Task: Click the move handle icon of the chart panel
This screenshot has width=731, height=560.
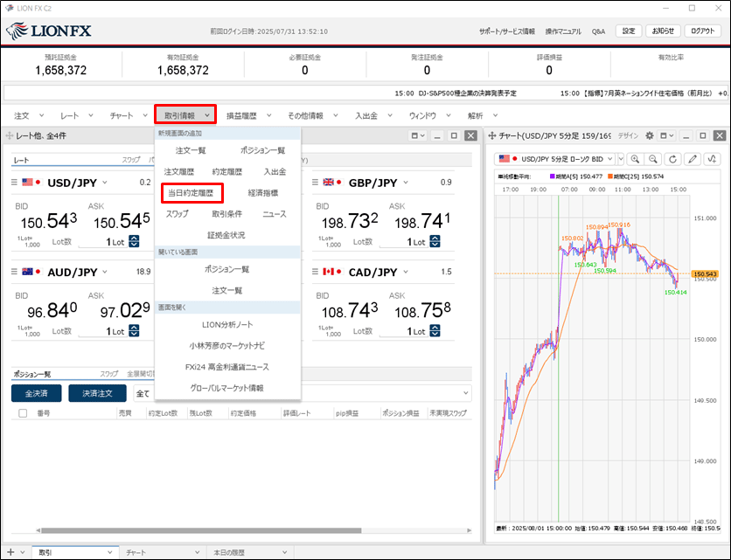Action: tap(492, 136)
